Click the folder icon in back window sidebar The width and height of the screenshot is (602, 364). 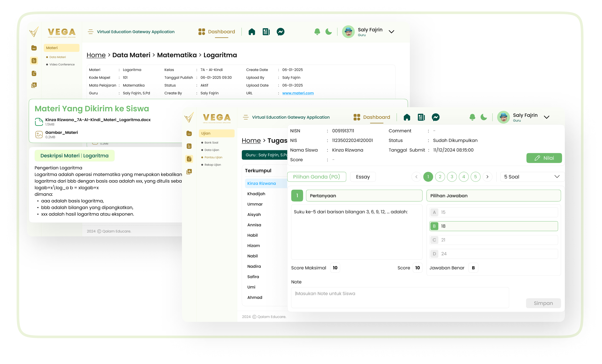pos(34,48)
